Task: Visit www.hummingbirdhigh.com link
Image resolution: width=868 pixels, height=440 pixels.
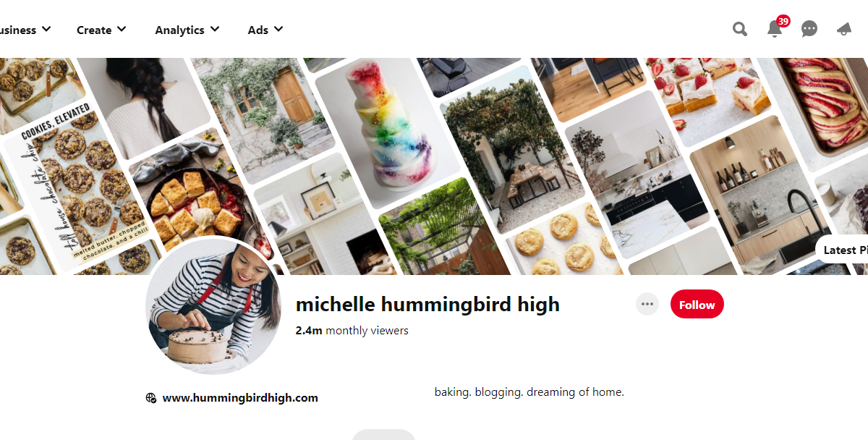Action: [x=240, y=398]
